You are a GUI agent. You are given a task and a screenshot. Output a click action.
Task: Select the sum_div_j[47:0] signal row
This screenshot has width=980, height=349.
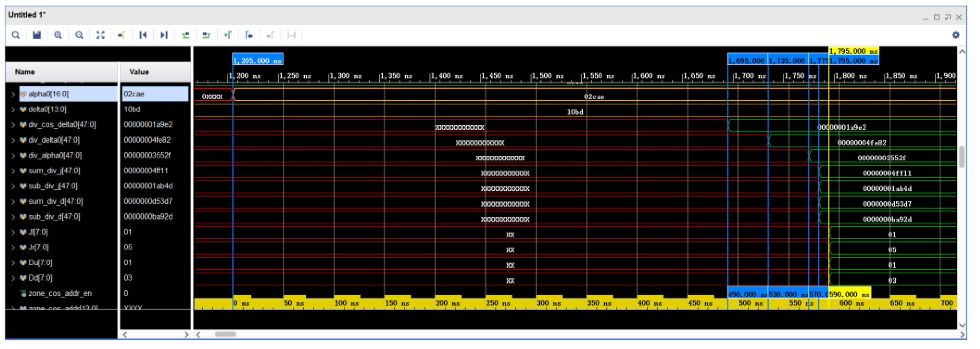(x=54, y=171)
